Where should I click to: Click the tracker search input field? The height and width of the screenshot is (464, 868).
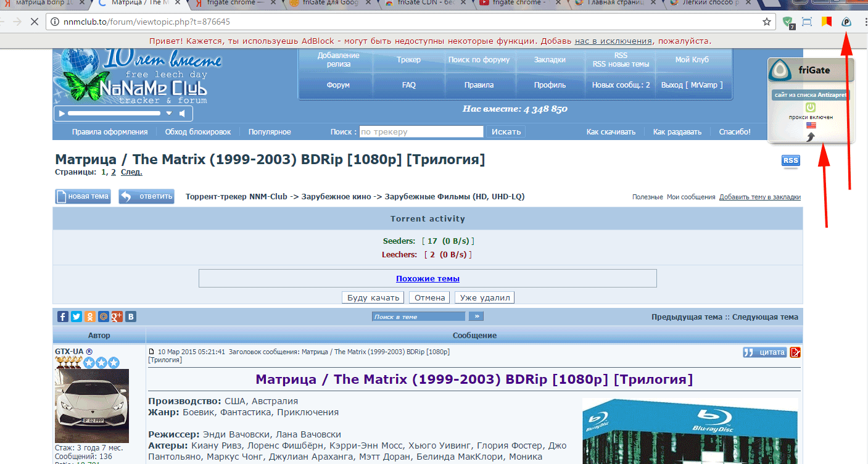(x=421, y=131)
